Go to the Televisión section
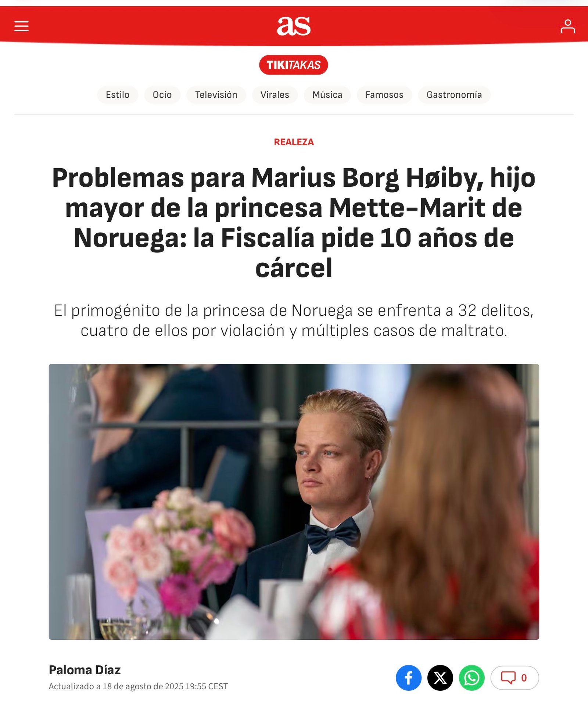The width and height of the screenshot is (588, 704). [x=216, y=95]
